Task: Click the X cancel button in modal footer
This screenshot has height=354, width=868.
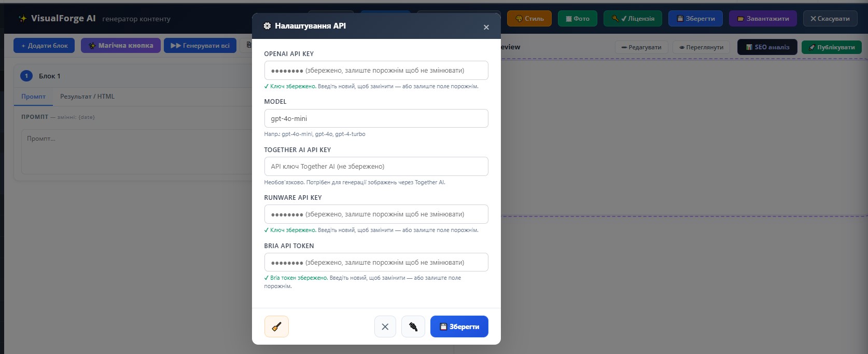Action: pos(385,326)
